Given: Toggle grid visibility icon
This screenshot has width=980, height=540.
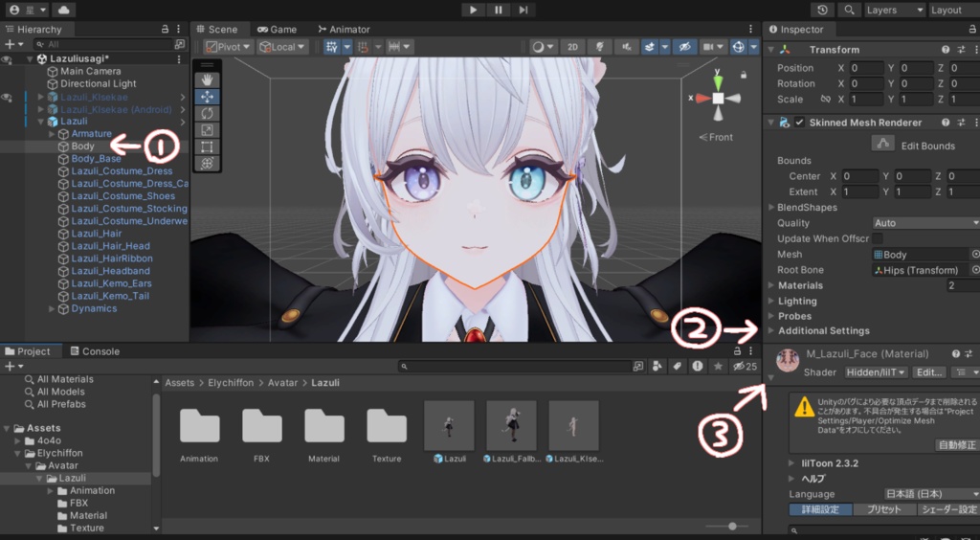Looking at the screenshot, I should (332, 47).
